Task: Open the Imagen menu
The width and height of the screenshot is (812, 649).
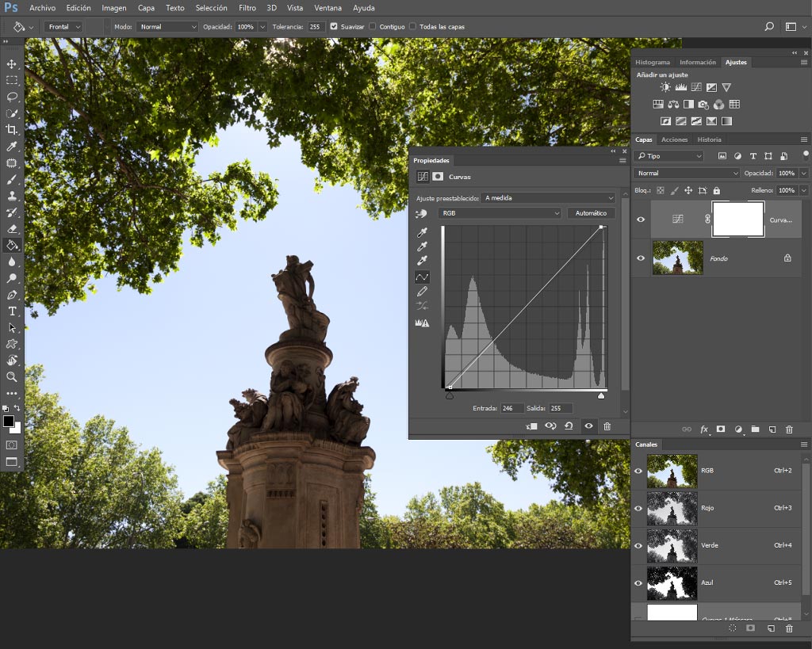Action: [114, 8]
